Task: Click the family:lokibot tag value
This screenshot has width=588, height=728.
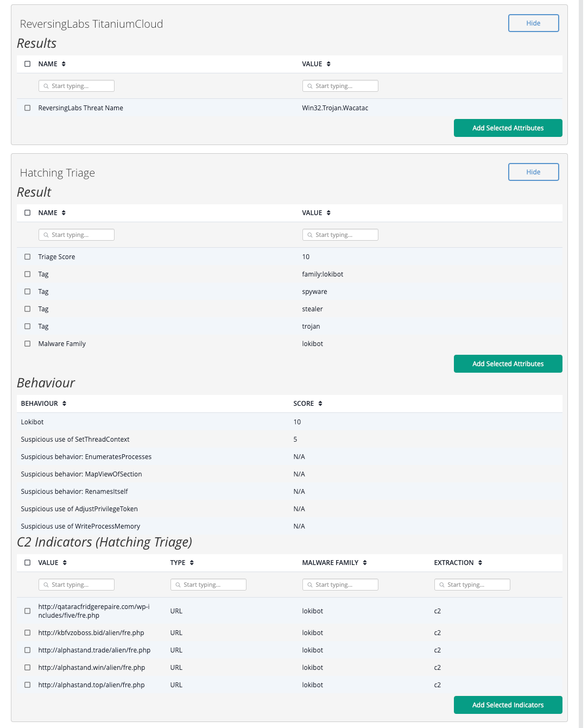Action: pos(323,274)
